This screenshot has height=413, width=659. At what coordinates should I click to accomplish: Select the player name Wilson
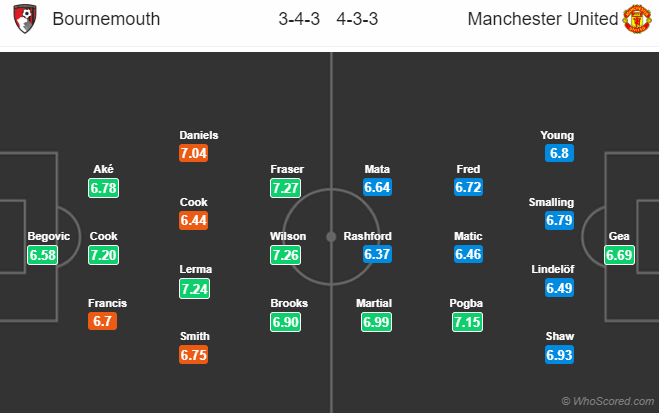288,237
